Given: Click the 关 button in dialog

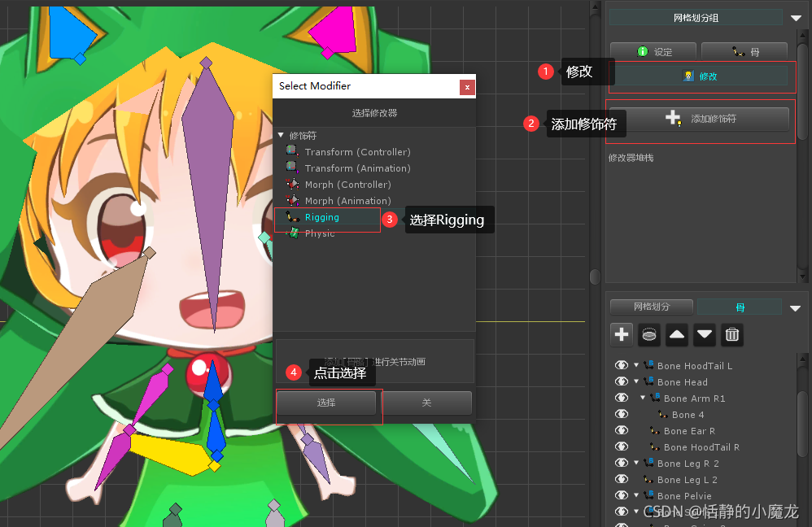Looking at the screenshot, I should [x=426, y=403].
